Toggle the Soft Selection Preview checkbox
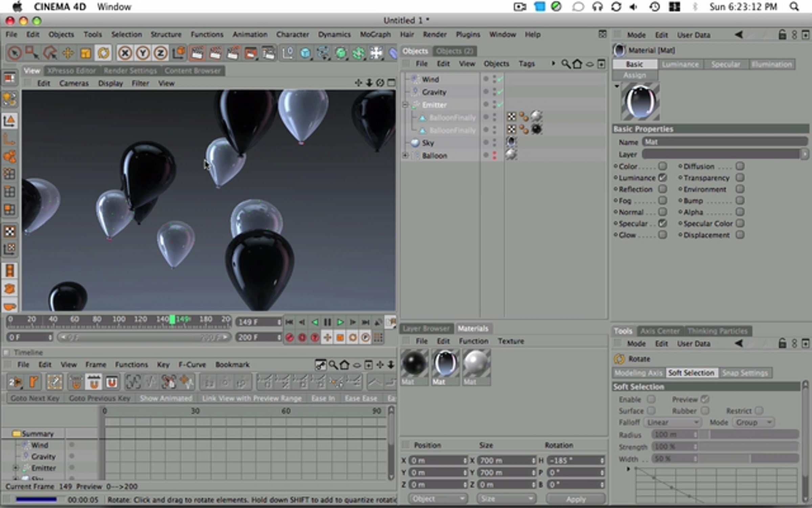 (x=705, y=399)
